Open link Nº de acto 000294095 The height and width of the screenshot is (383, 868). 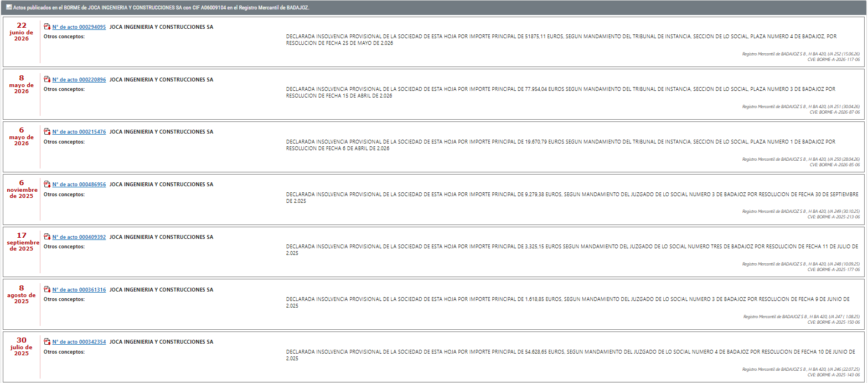pyautogui.click(x=79, y=27)
